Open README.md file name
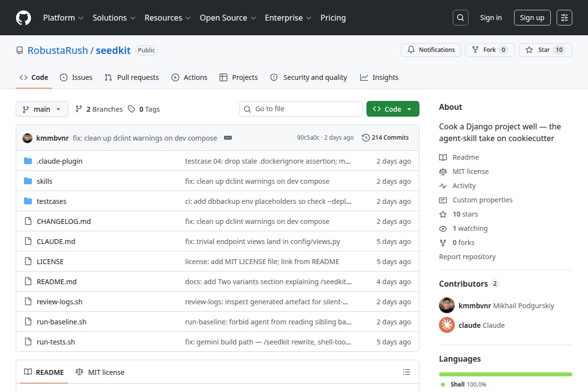The image size is (588, 392). pos(57,282)
